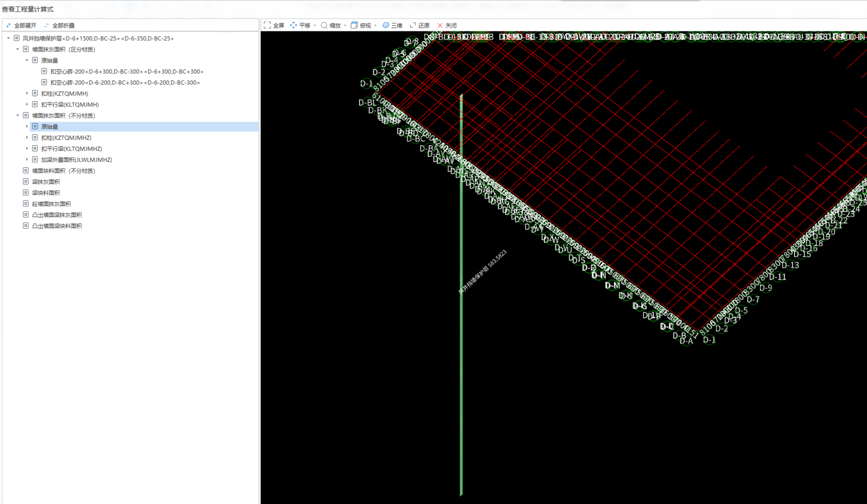Click icon beside 梁抹灰面积
867x504 pixels.
(26, 181)
